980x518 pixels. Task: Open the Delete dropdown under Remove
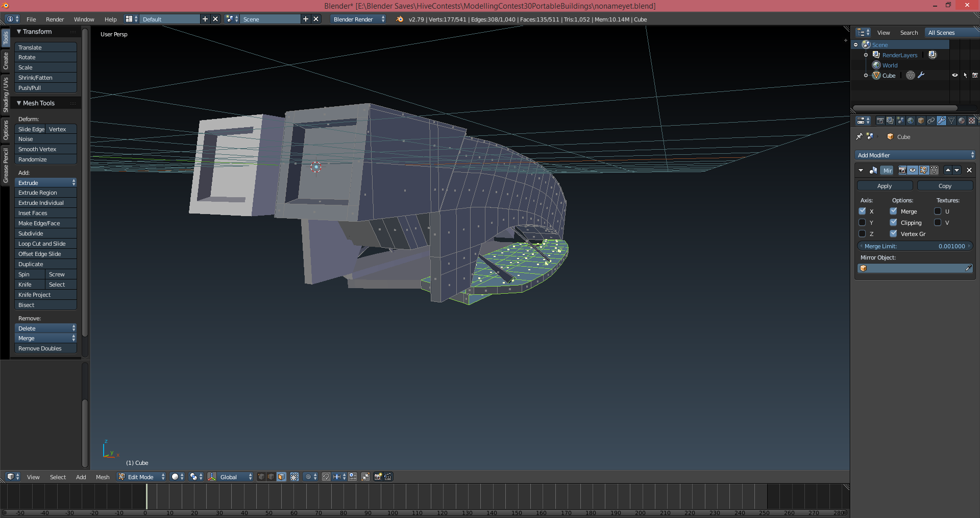click(x=46, y=328)
